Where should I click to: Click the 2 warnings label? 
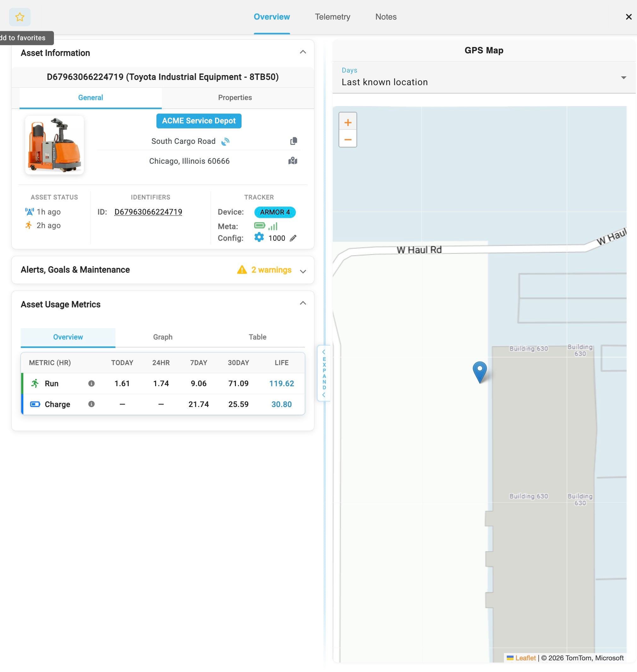271,270
